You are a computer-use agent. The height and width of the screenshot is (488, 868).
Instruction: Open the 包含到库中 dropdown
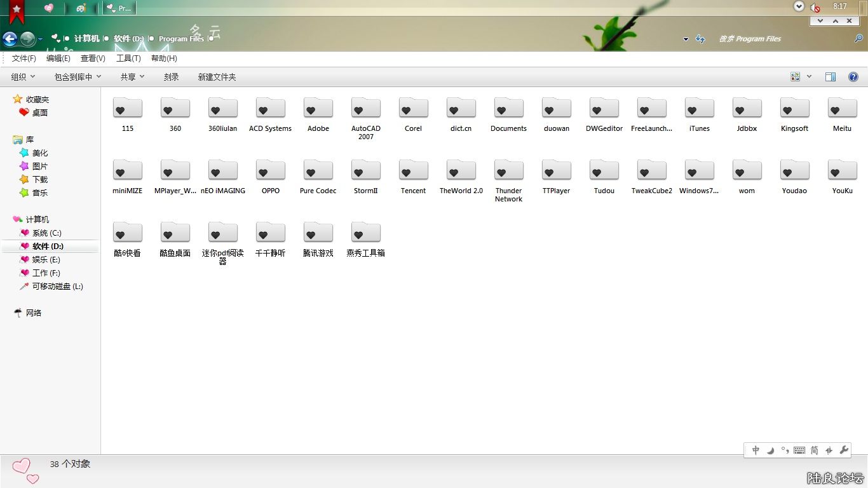coord(78,77)
